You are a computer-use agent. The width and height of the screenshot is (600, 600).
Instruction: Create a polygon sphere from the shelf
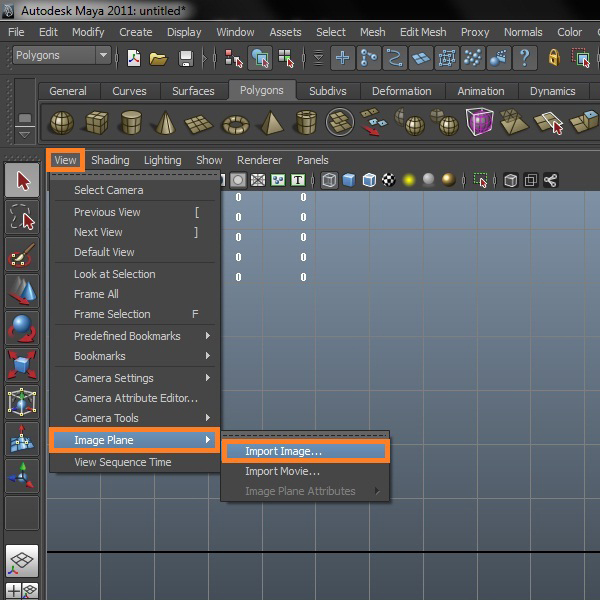click(x=62, y=123)
